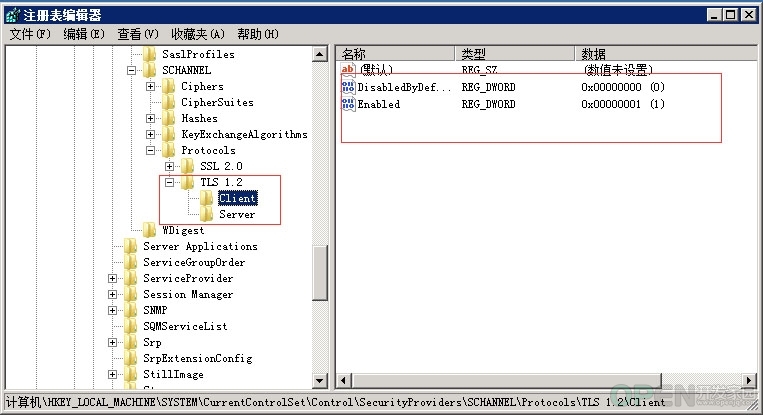Click the KeyExchangeAlgorithms folder icon
The height and width of the screenshot is (415, 763).
(x=169, y=134)
